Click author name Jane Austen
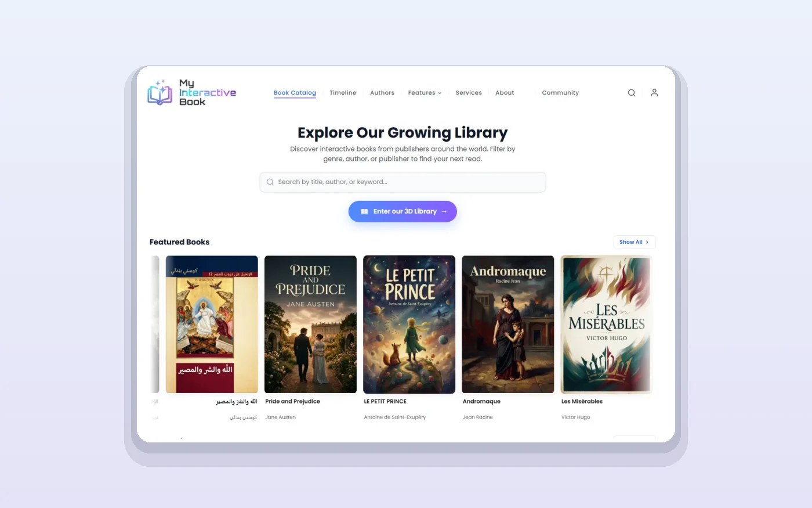812x508 pixels. point(280,417)
